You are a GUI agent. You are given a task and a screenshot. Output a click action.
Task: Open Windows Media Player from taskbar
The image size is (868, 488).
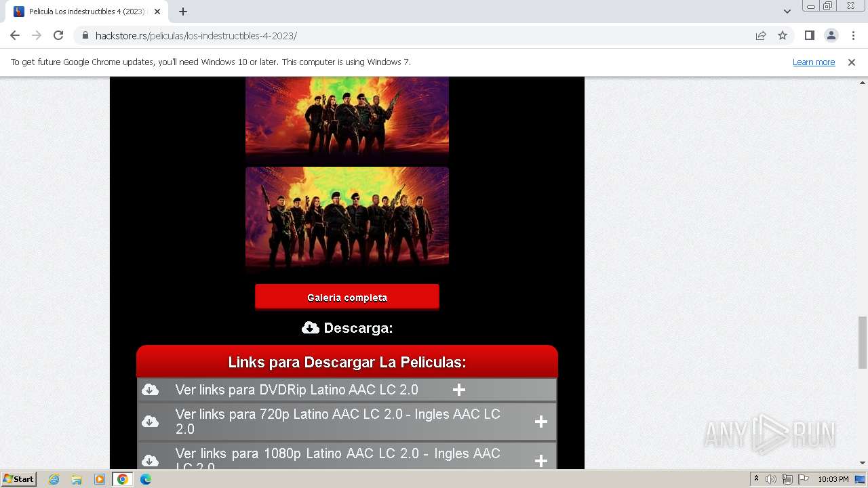pyautogui.click(x=100, y=479)
